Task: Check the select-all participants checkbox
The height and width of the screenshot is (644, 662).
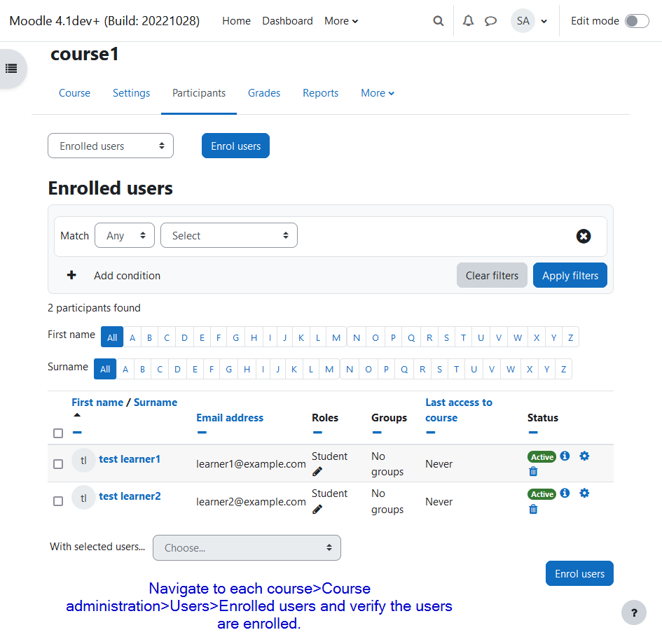Action: [58, 433]
